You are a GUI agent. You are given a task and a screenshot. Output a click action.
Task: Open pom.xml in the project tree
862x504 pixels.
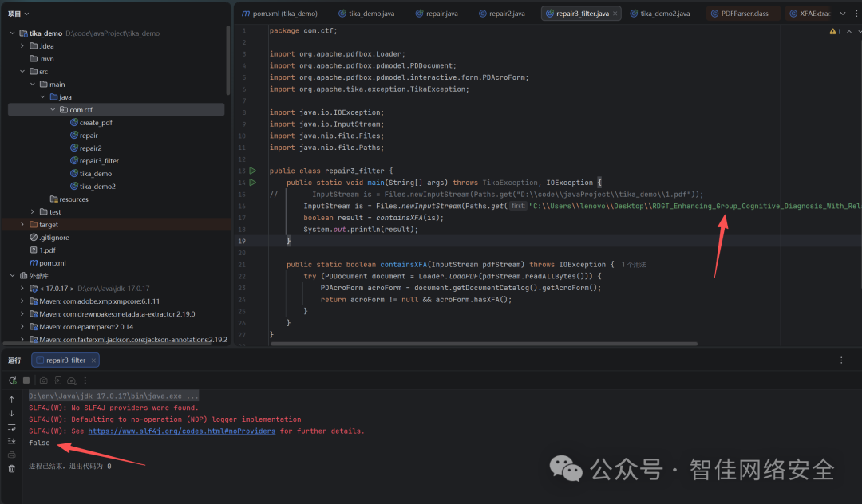click(52, 262)
